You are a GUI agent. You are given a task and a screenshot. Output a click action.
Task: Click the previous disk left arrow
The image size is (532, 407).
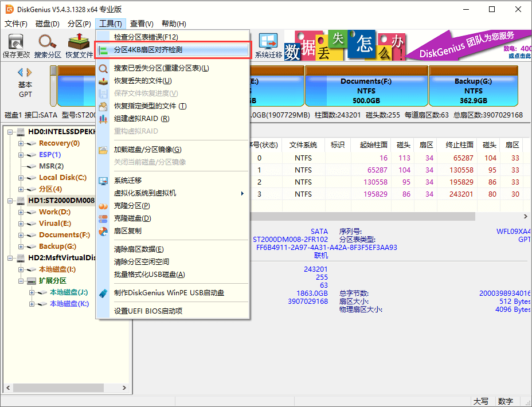pos(21,72)
